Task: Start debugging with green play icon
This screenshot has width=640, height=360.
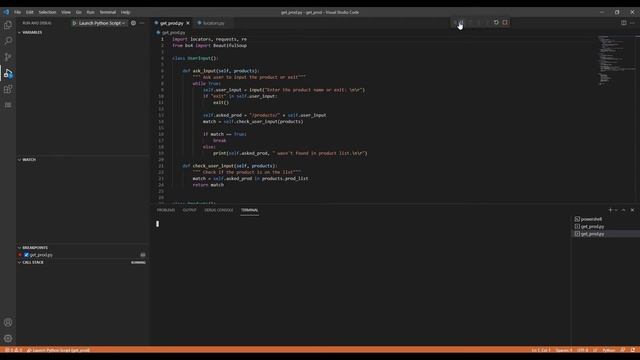Action: point(74,23)
